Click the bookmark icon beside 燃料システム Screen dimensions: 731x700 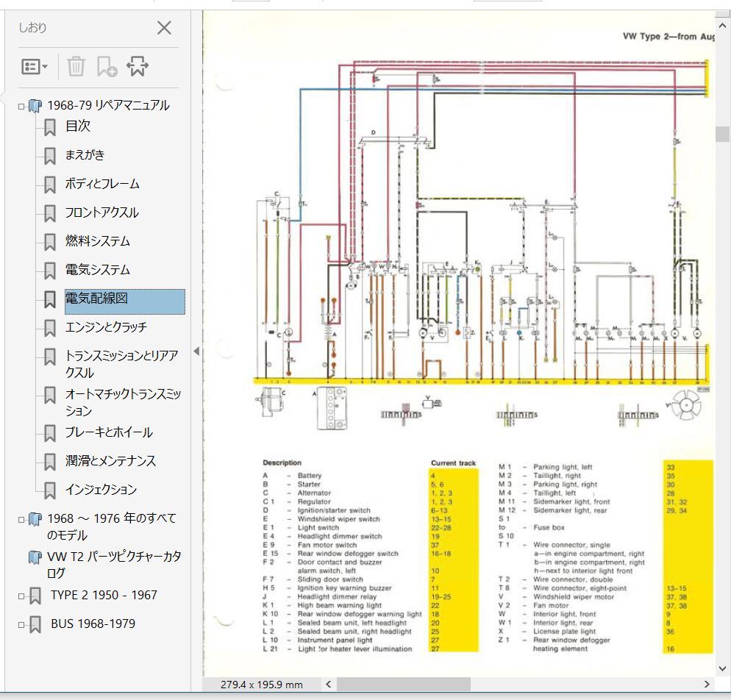(x=50, y=243)
